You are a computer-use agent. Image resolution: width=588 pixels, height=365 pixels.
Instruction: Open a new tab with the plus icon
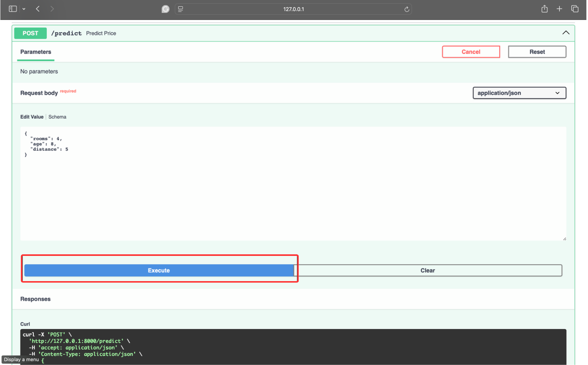[559, 9]
